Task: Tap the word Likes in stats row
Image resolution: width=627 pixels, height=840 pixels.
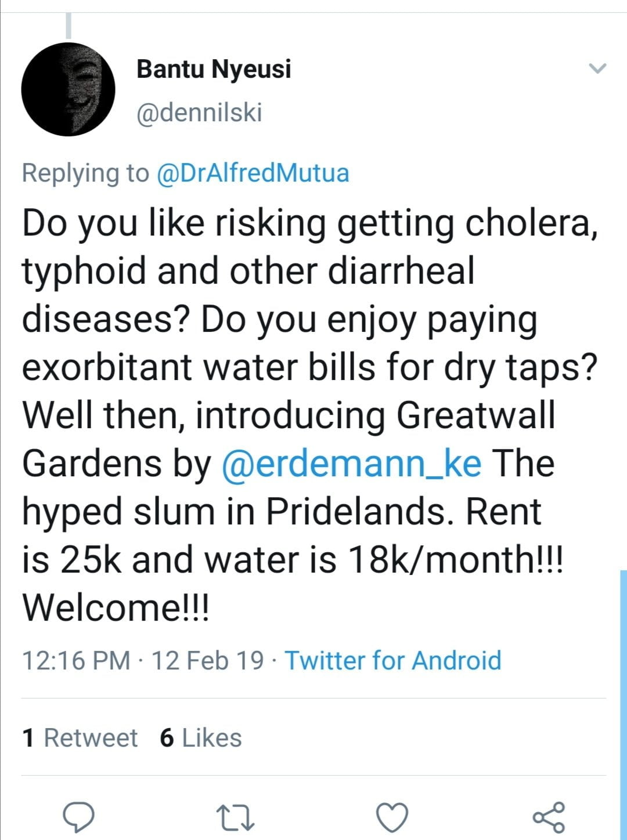Action: pos(212,738)
